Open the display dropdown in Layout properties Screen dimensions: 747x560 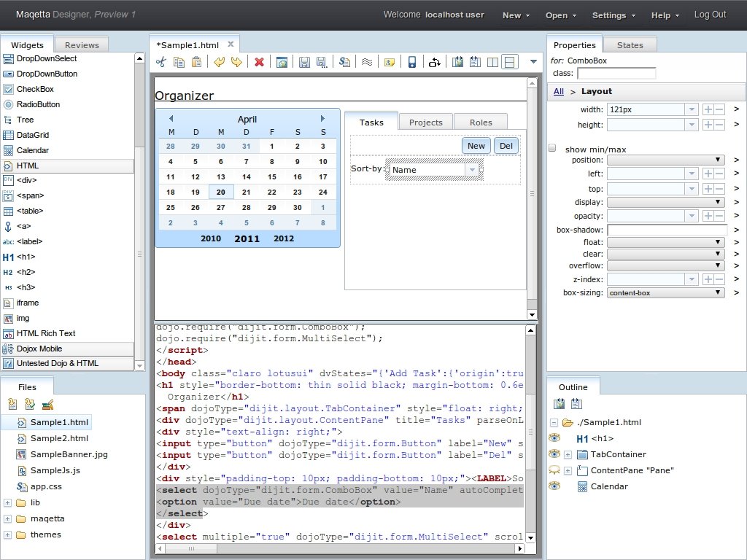666,203
